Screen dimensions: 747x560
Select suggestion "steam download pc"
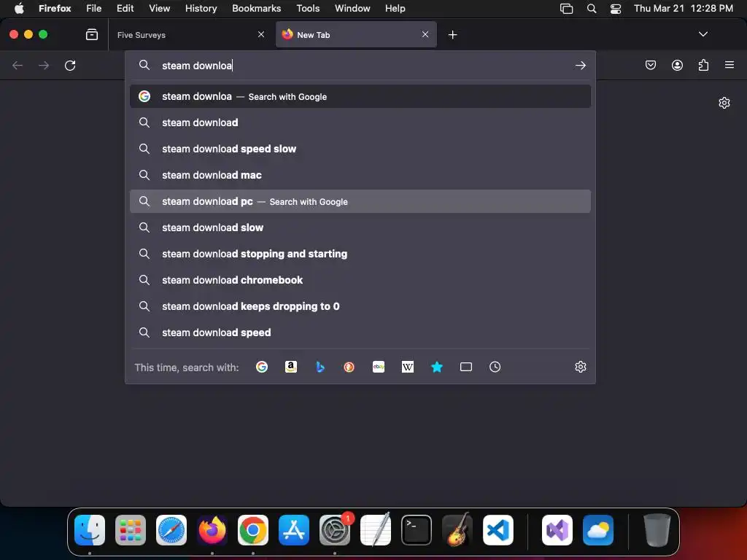pyautogui.click(x=360, y=201)
